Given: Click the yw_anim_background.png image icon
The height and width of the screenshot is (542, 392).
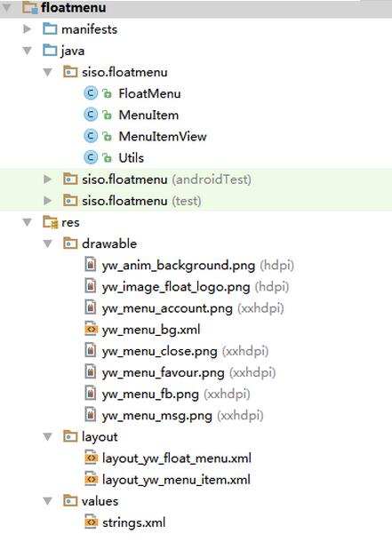Looking at the screenshot, I should point(91,265).
